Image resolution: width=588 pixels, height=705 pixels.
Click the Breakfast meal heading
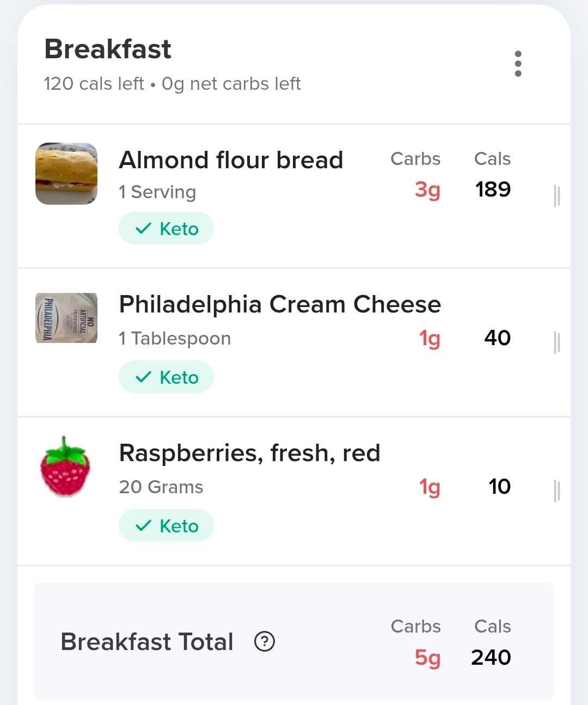(x=108, y=49)
